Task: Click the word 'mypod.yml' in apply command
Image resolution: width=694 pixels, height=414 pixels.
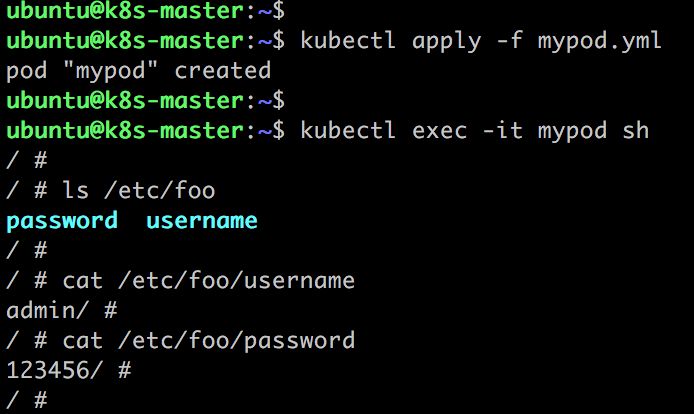Action: pyautogui.click(x=599, y=42)
